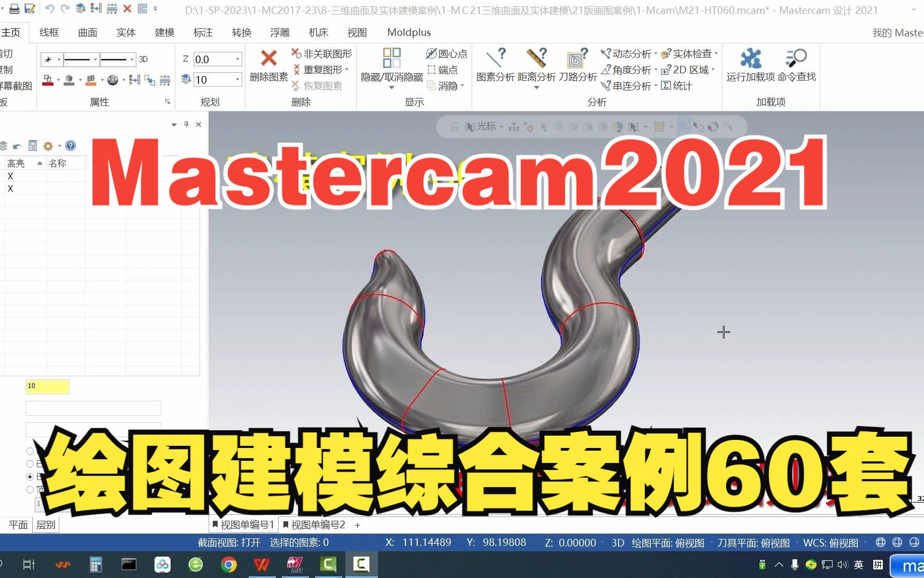Click the surface color sphere icon in 属性 group

112,80
